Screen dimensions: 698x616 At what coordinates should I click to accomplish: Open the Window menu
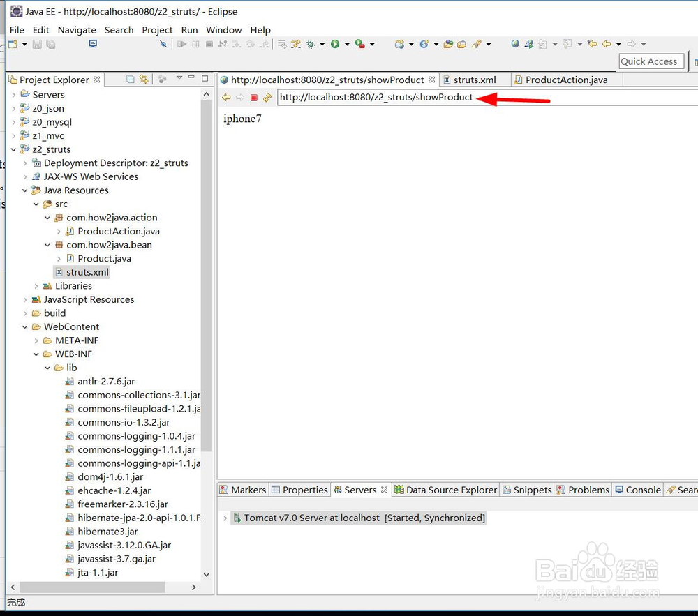tap(223, 30)
